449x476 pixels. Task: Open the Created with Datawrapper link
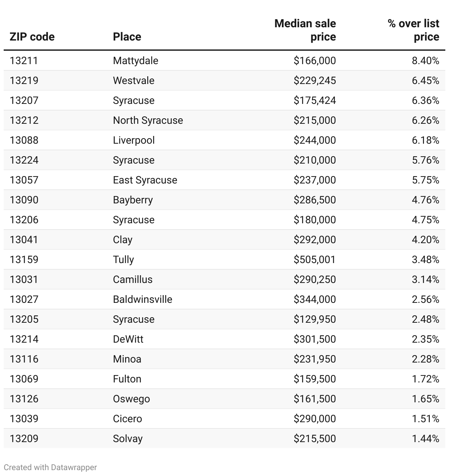50,467
